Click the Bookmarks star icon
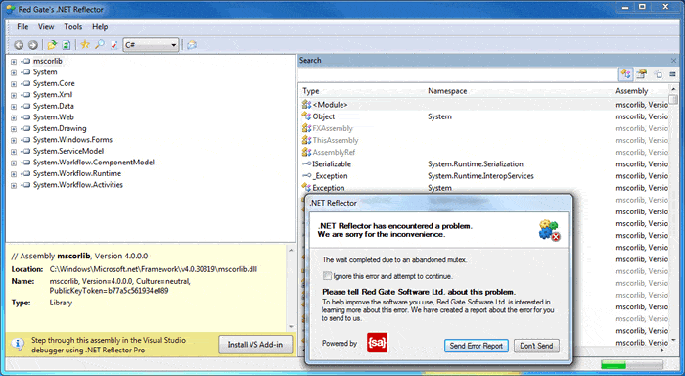 pos(85,45)
